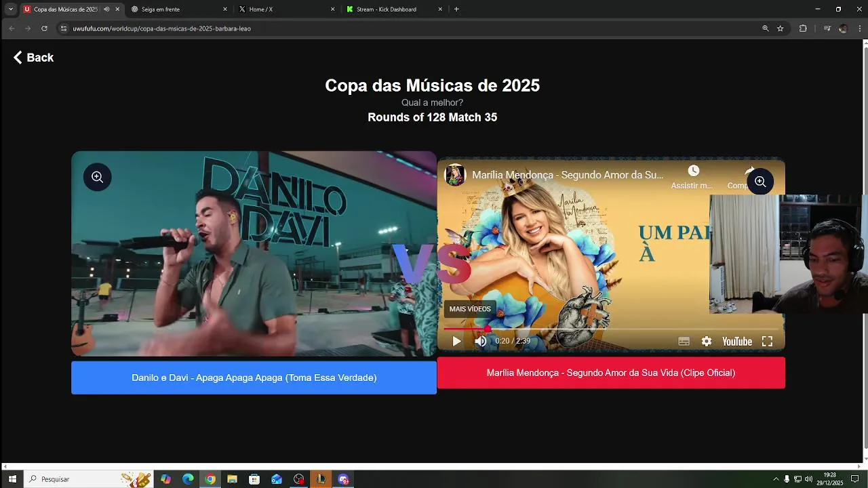Click the Pesquisar taskbar search box

point(88,479)
